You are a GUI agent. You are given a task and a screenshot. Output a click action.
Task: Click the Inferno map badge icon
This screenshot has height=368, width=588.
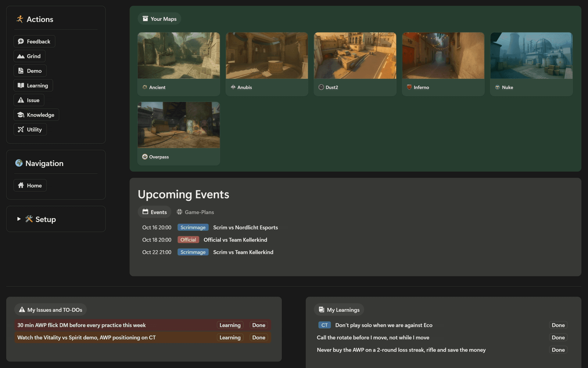tap(409, 87)
